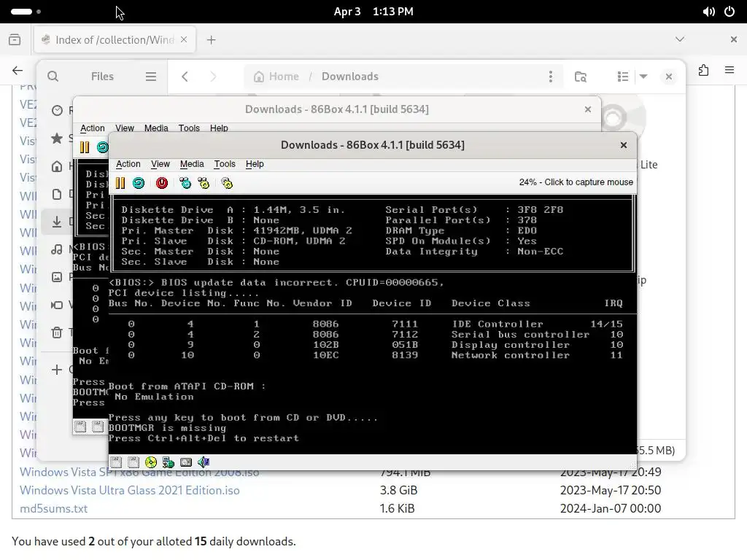Open the Activities overview in top bar
This screenshot has height=560, width=747.
click(26, 12)
